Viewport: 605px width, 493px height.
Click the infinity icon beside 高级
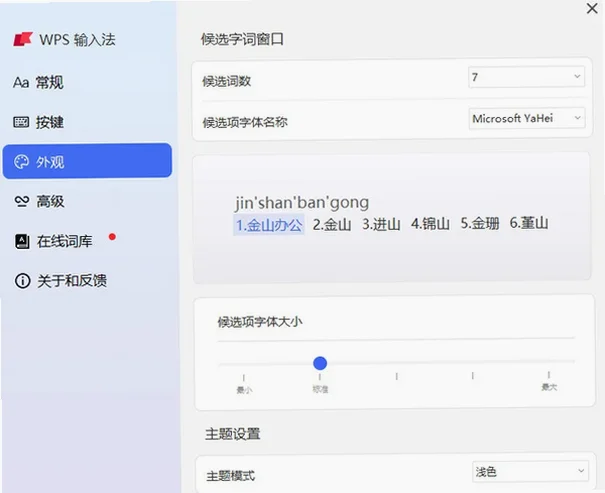[22, 201]
